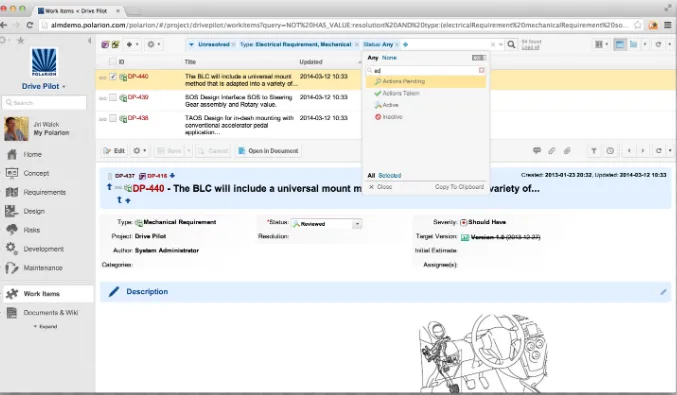Go to previous work item arrow
This screenshot has height=395, width=677.
click(x=629, y=151)
